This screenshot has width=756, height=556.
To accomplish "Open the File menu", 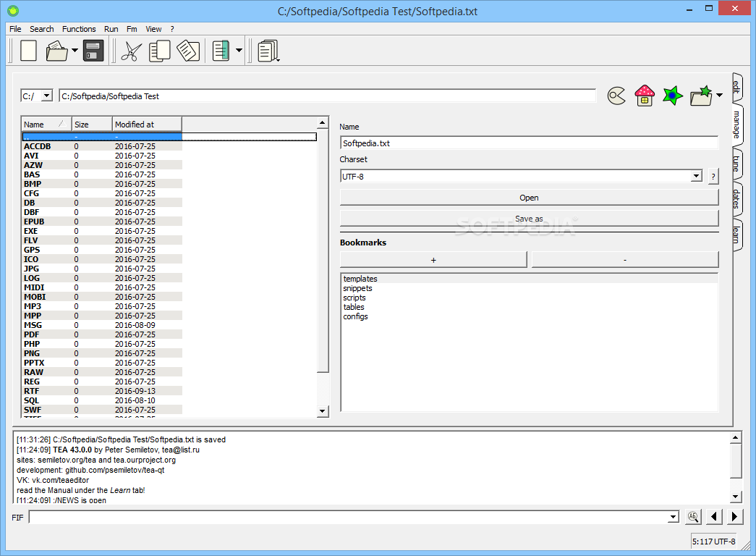I will [15, 29].
